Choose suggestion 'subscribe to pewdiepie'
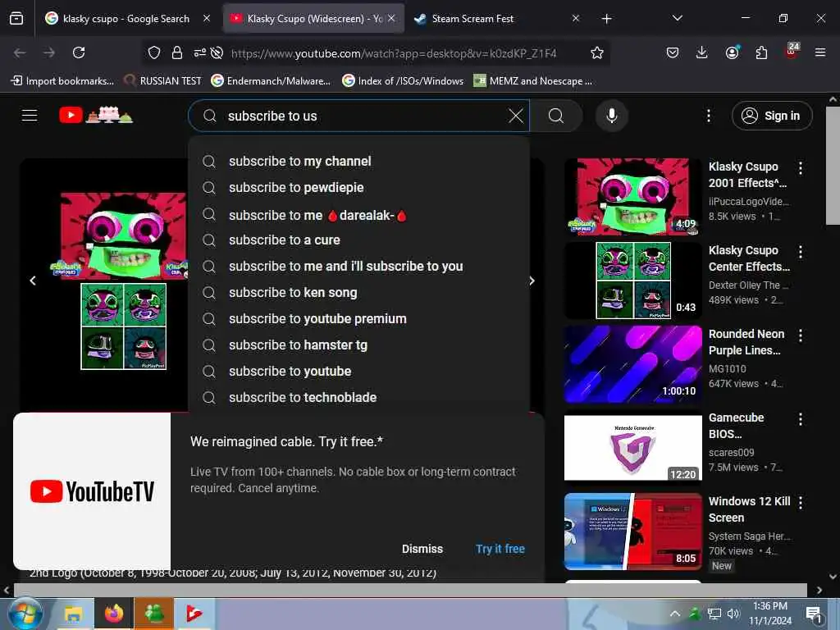Viewport: 840px width, 630px height. click(x=359, y=188)
